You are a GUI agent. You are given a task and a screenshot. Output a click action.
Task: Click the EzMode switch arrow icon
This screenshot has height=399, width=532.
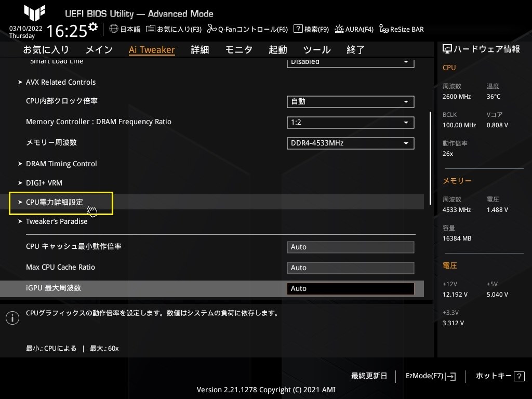[451, 376]
